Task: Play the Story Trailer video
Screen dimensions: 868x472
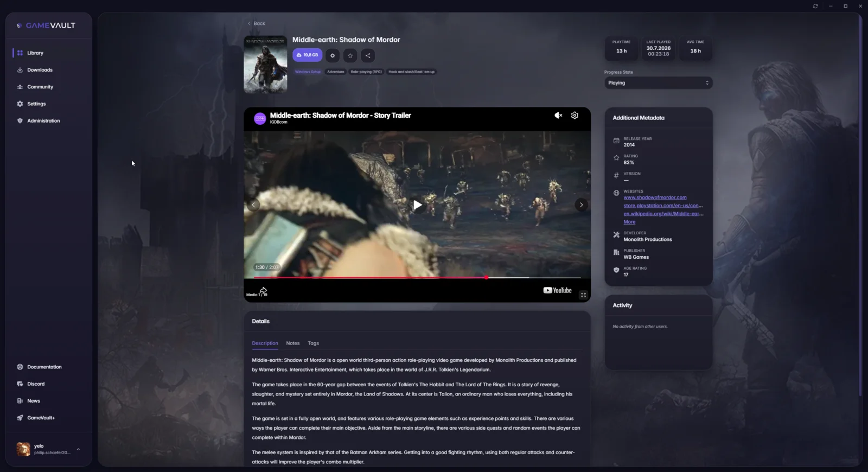Action: [417, 205]
